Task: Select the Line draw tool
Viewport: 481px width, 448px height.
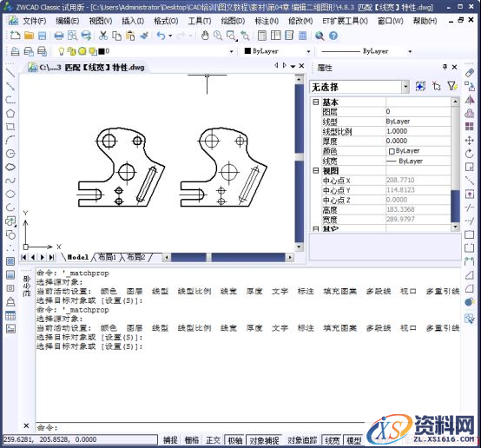Action: tap(10, 72)
